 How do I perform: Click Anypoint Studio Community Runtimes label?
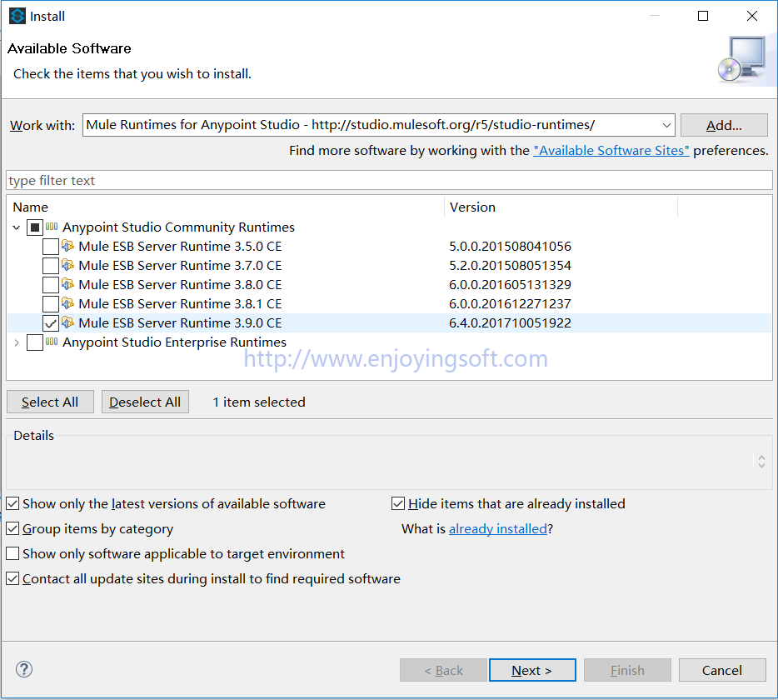coord(178,227)
